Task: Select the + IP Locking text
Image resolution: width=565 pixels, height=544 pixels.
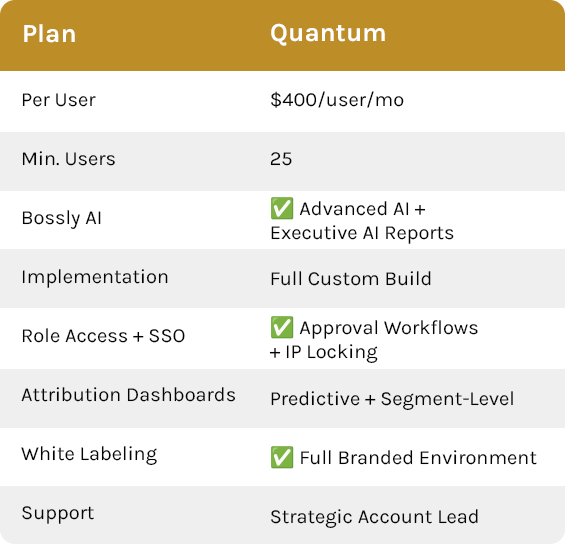Action: click(x=324, y=352)
